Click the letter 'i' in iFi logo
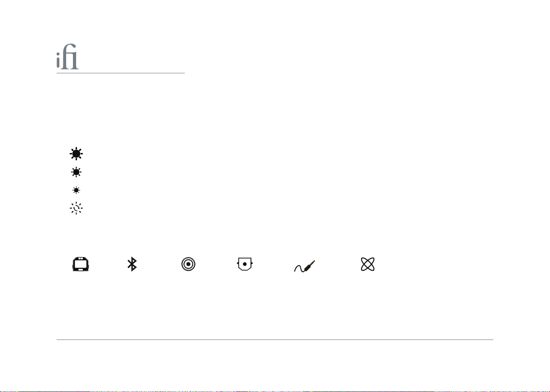 [x=58, y=62]
